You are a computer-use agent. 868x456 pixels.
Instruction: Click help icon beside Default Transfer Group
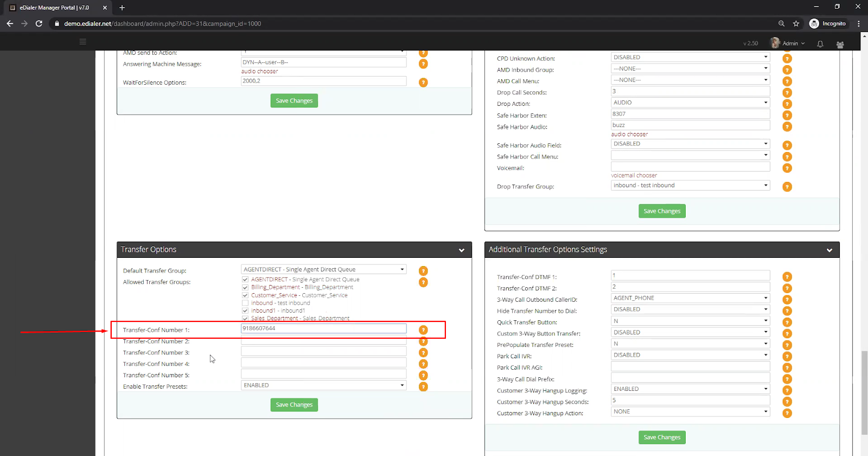click(x=423, y=271)
